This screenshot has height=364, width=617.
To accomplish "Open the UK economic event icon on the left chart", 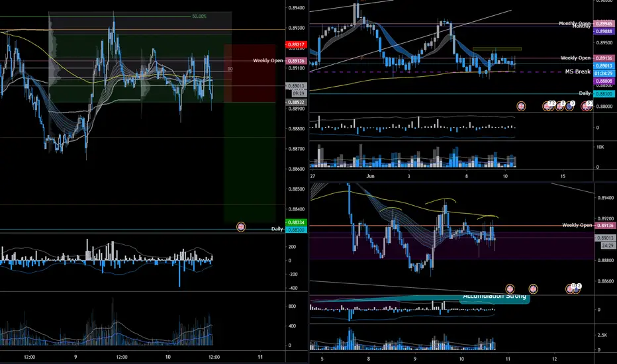I will tap(241, 226).
